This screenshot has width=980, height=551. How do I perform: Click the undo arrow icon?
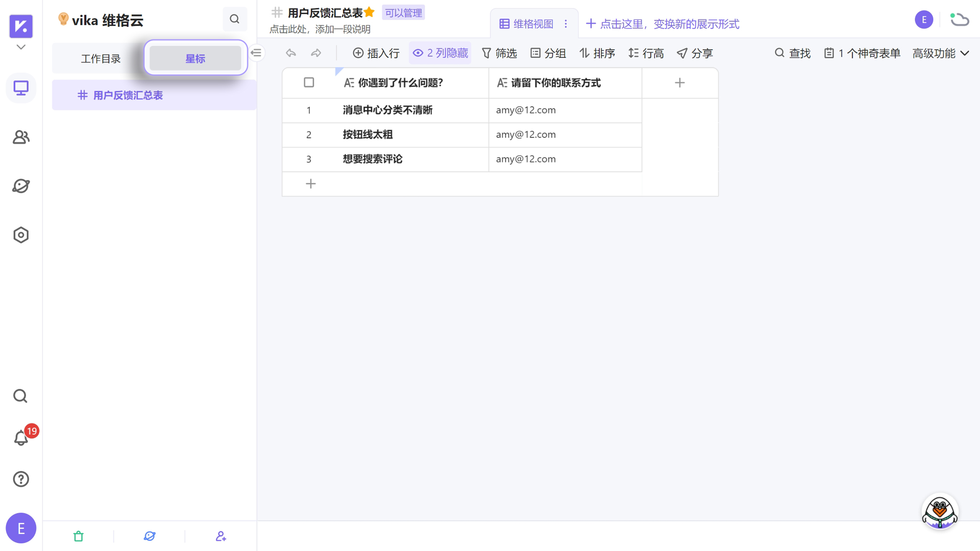291,53
